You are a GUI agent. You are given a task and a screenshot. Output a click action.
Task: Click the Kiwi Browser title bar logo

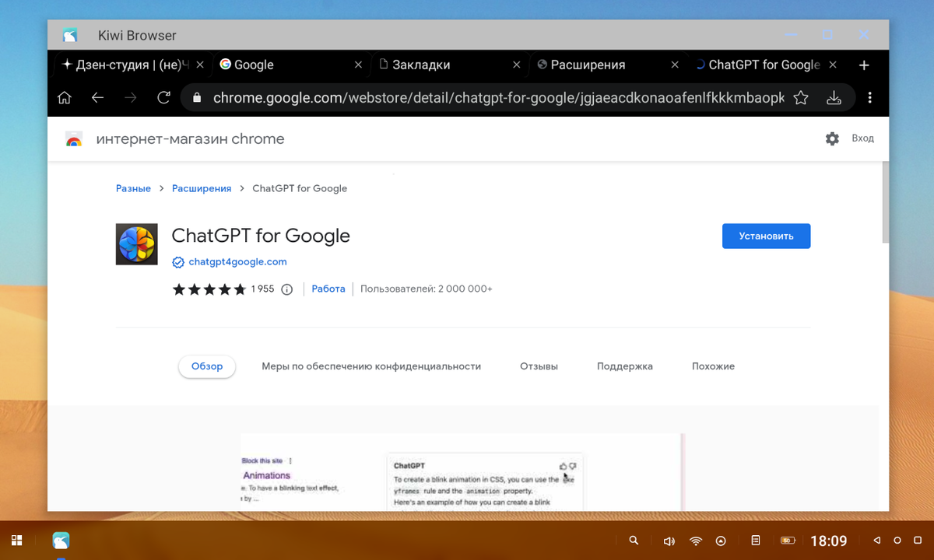(x=70, y=35)
